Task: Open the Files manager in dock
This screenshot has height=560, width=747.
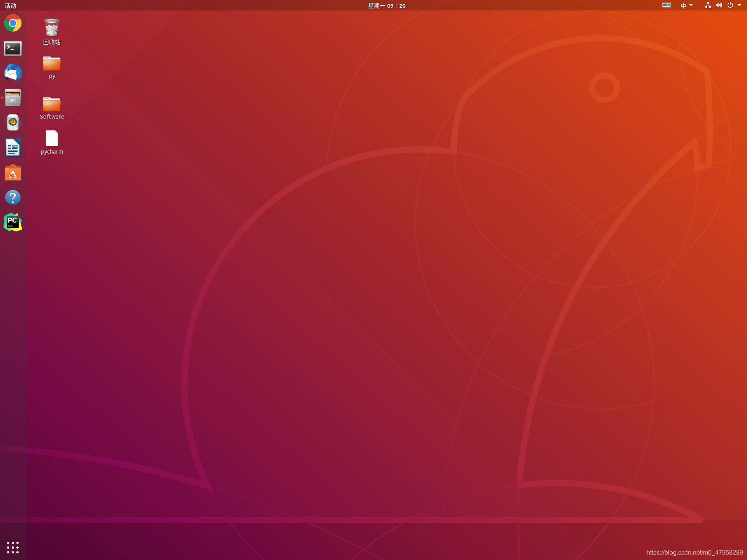Action: tap(13, 98)
